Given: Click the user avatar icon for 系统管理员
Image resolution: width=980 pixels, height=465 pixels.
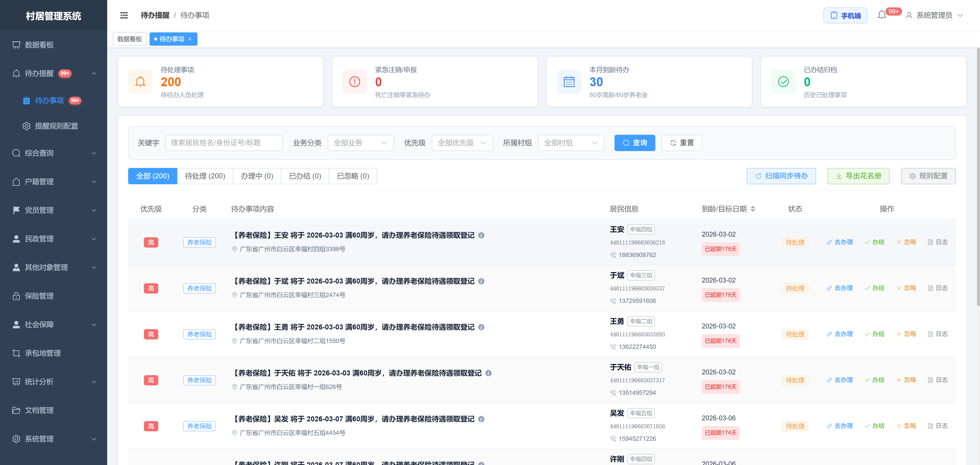Looking at the screenshot, I should click(909, 15).
